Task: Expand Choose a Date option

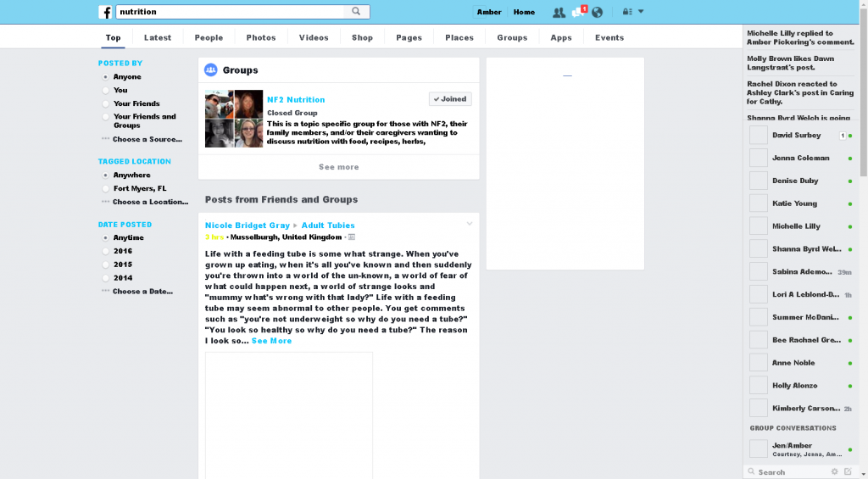Action: 137,292
